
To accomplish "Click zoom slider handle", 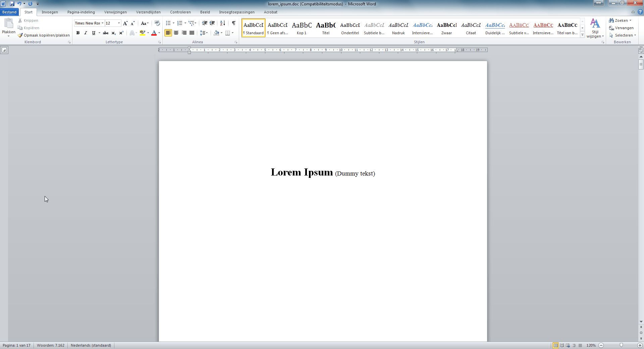I will (621, 345).
